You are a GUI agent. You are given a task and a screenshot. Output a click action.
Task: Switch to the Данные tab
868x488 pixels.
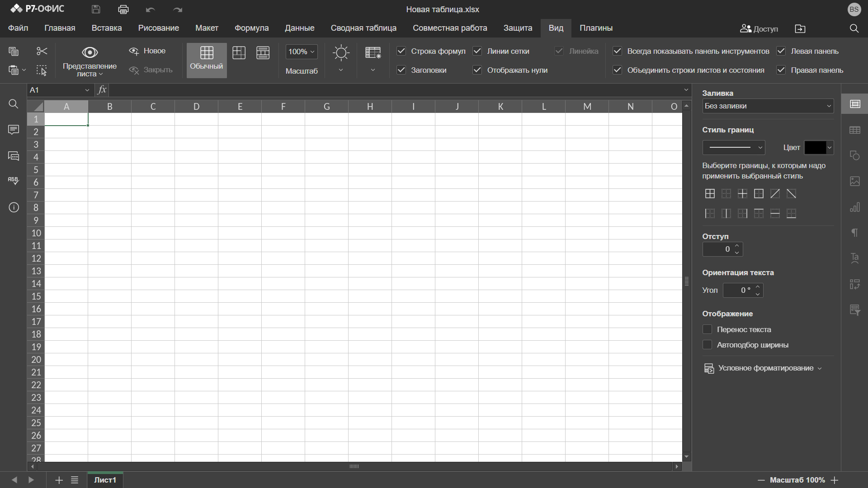299,28
